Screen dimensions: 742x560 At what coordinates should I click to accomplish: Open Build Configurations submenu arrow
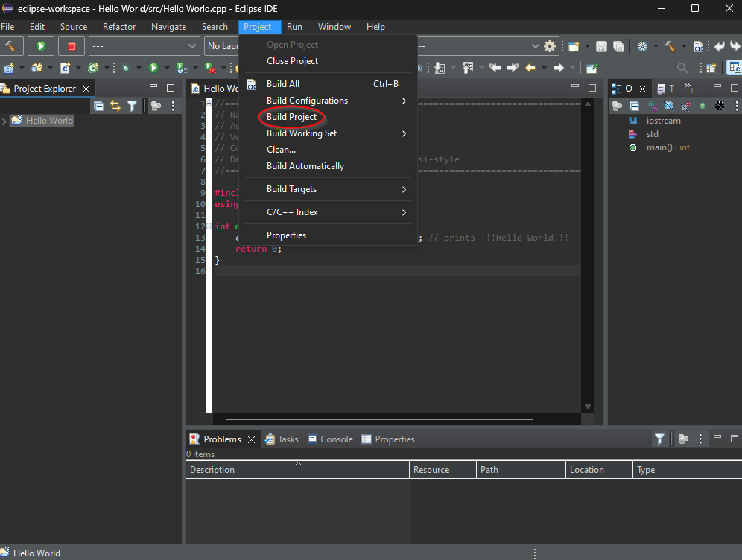click(x=404, y=101)
